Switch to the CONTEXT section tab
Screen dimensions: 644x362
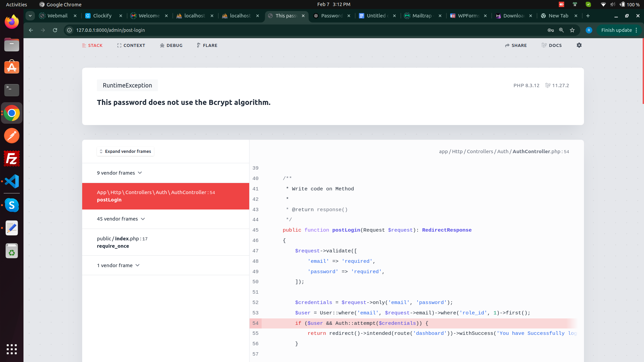click(131, 45)
